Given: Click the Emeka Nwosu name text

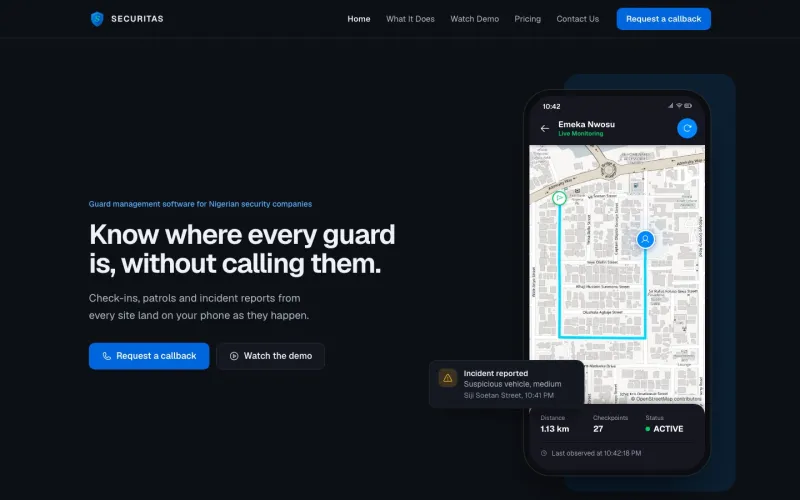Looking at the screenshot, I should 586,124.
